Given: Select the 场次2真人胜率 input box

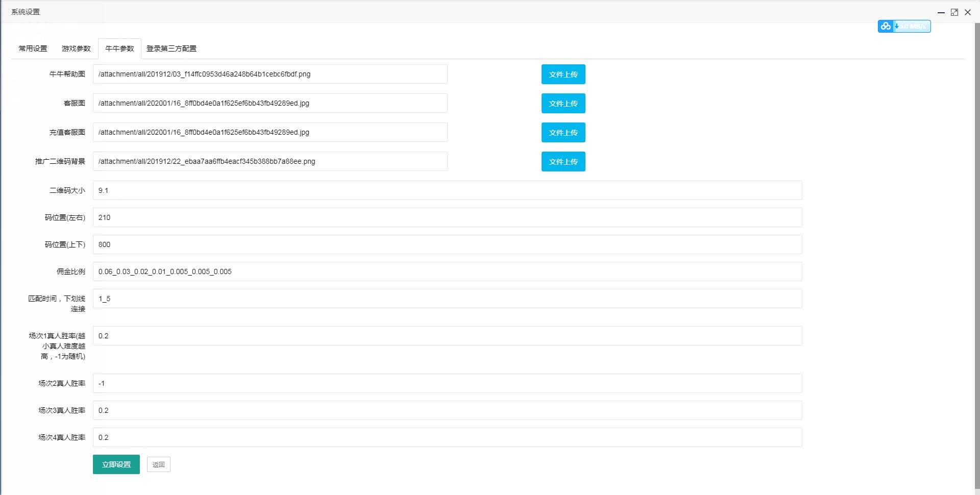Looking at the screenshot, I should (x=447, y=383).
